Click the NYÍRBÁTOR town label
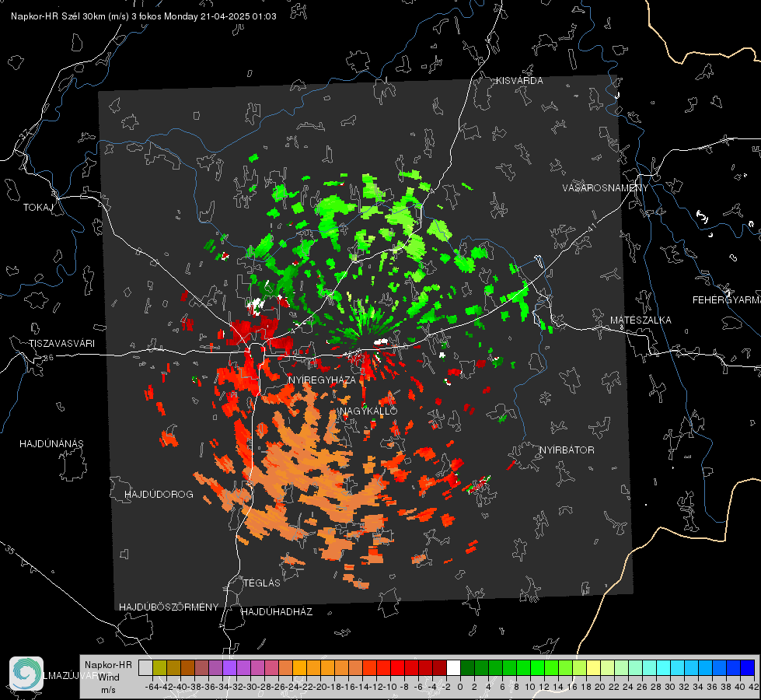This screenshot has height=700, width=761. (x=567, y=450)
